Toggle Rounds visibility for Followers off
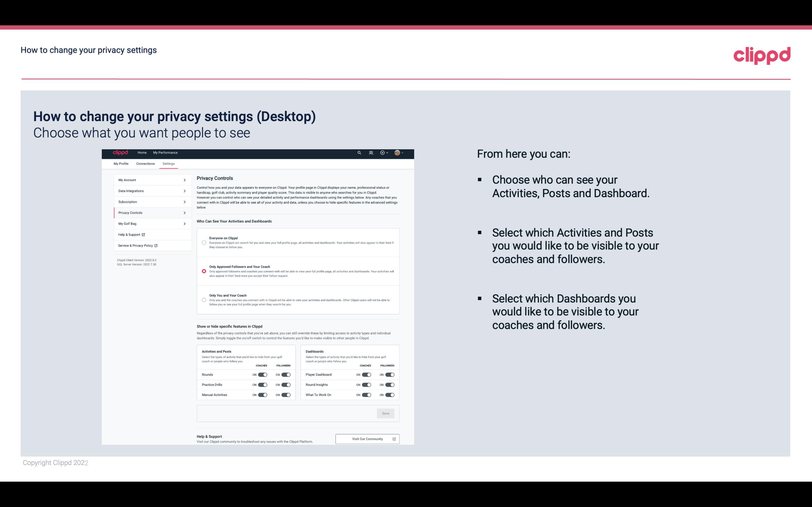 [x=286, y=374]
